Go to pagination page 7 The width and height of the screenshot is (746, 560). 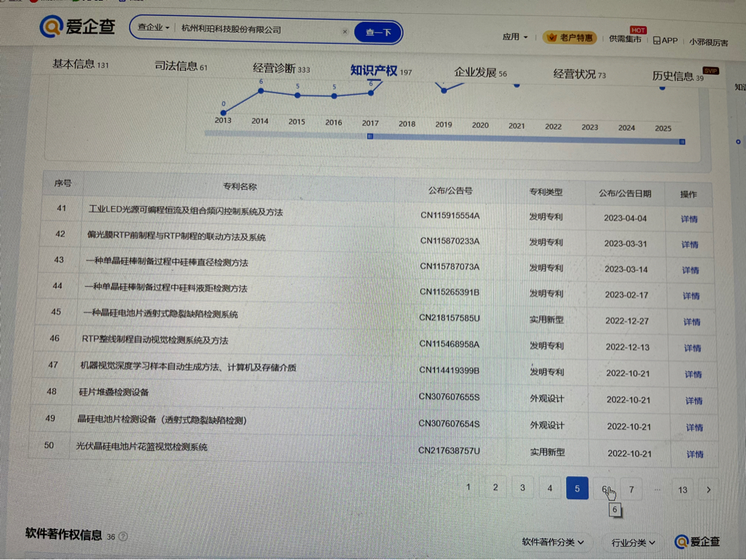(x=632, y=489)
